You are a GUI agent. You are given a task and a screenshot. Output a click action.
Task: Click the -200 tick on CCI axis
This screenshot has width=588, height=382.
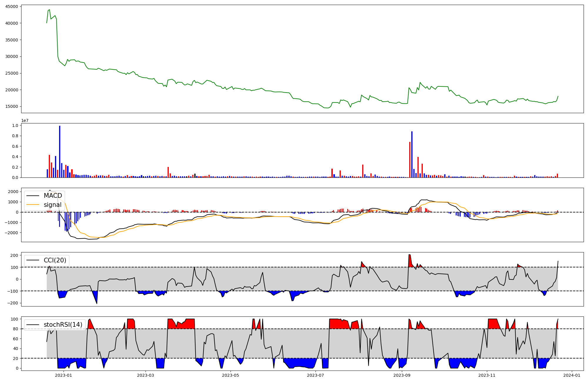coord(13,303)
